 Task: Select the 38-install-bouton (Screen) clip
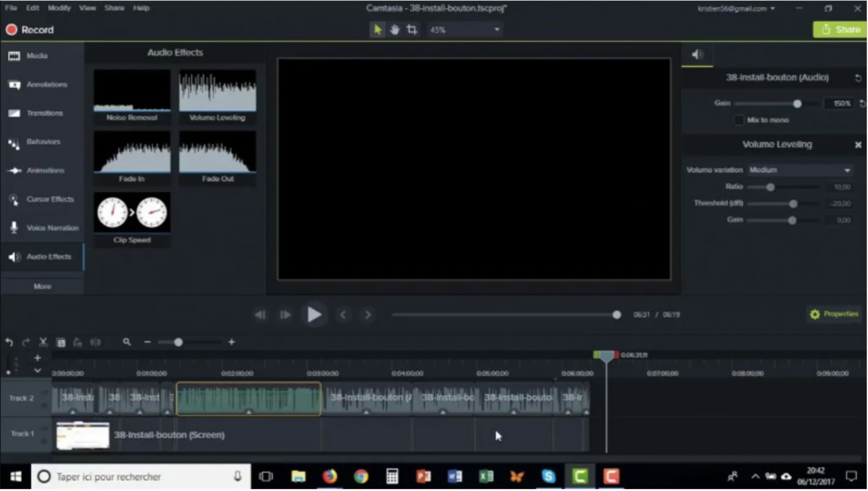pos(320,435)
